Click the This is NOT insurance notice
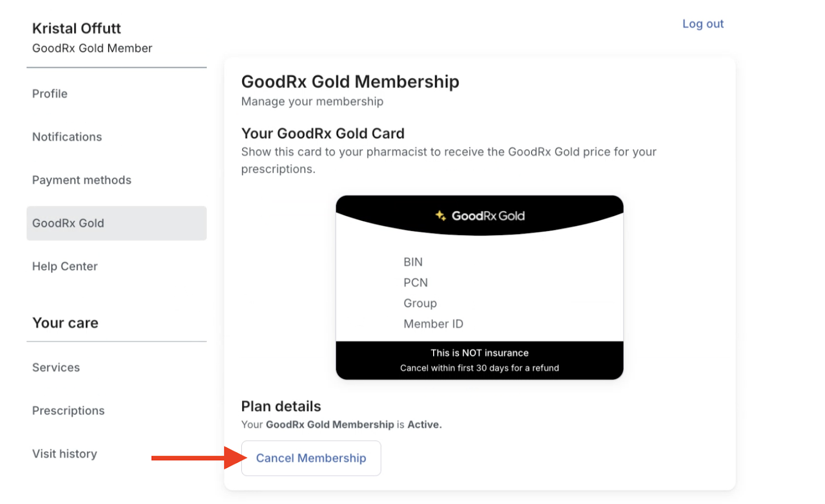Screen dimensions: 825x504 coord(479,352)
